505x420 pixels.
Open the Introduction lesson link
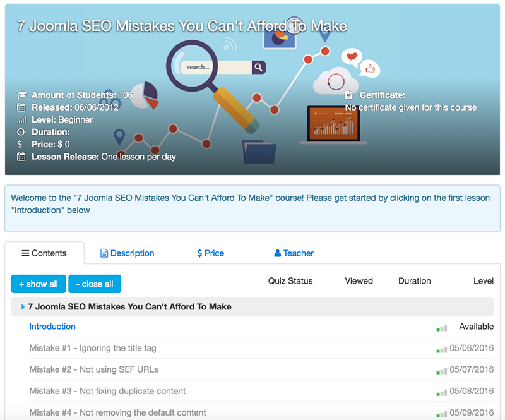(x=52, y=327)
